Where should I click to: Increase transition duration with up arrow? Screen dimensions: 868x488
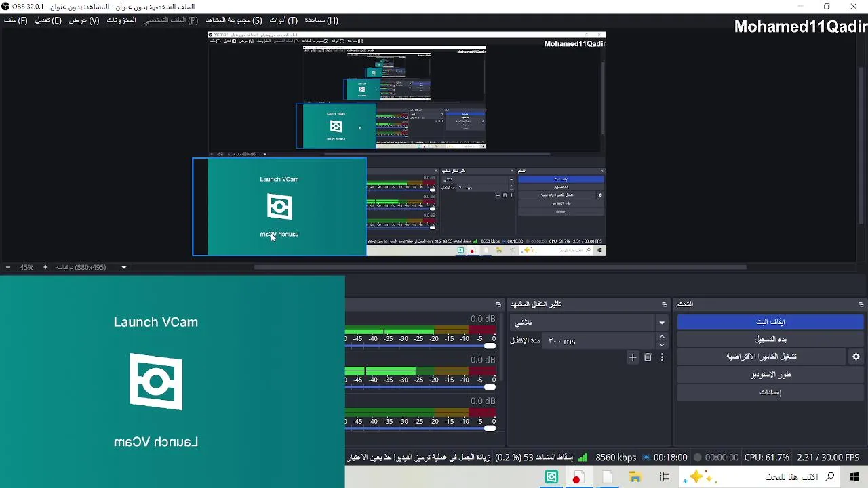tap(663, 337)
